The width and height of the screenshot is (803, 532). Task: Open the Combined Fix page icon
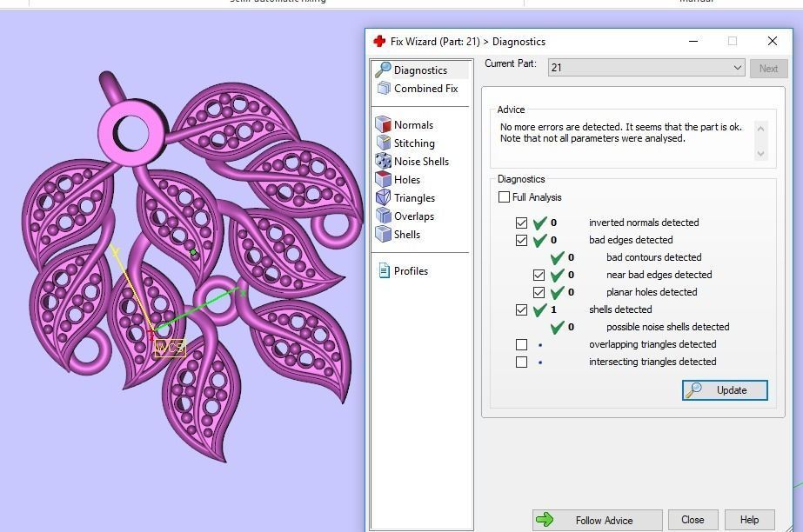tap(384, 89)
